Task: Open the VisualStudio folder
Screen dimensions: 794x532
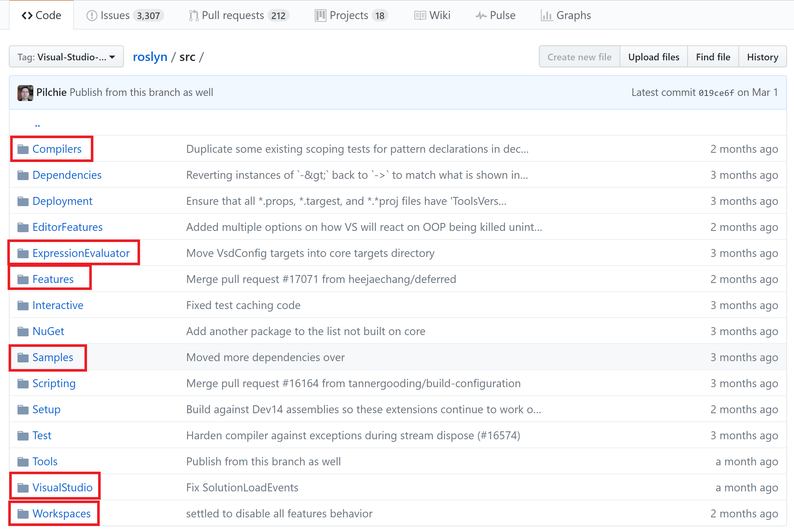Action: [x=62, y=488]
